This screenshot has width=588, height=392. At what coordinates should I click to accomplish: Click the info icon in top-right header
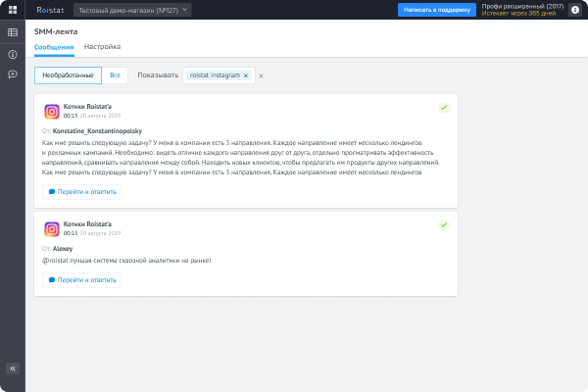click(575, 10)
